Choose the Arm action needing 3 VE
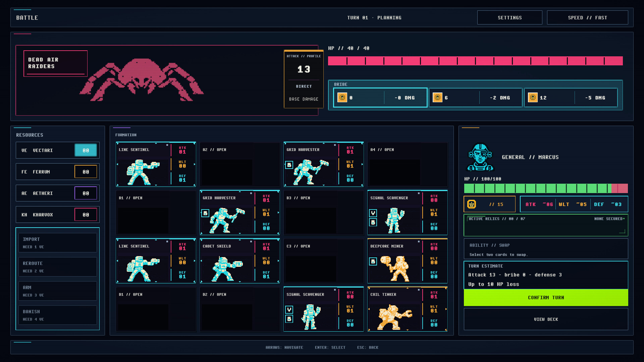This screenshot has height=362, width=644. [58, 291]
